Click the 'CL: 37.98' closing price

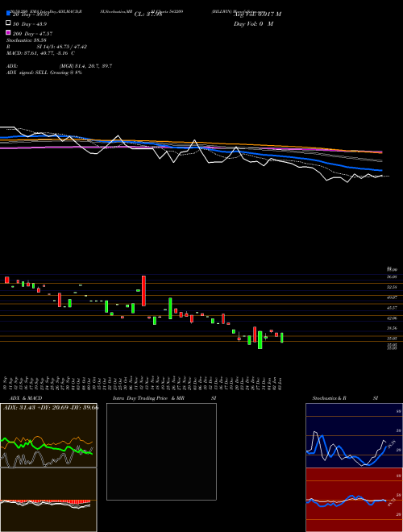(148, 15)
